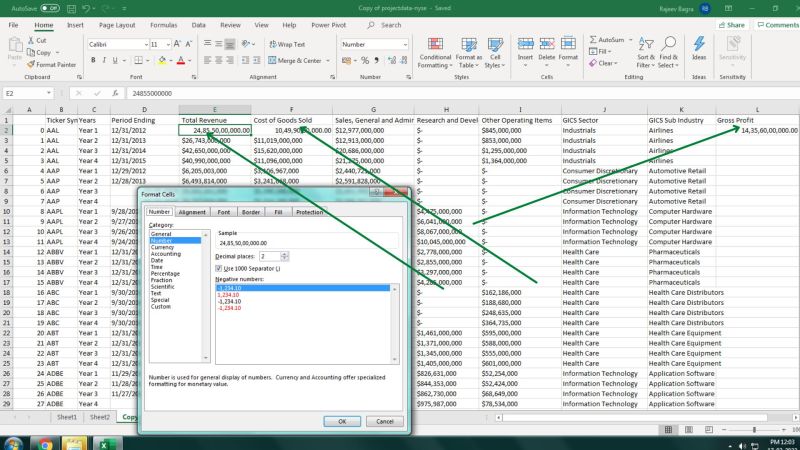Select Currency in Category list

click(162, 247)
